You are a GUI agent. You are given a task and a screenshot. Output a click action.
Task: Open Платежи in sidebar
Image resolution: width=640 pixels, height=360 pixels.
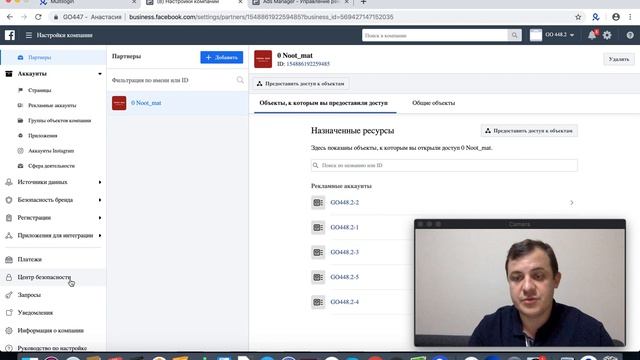click(29, 260)
